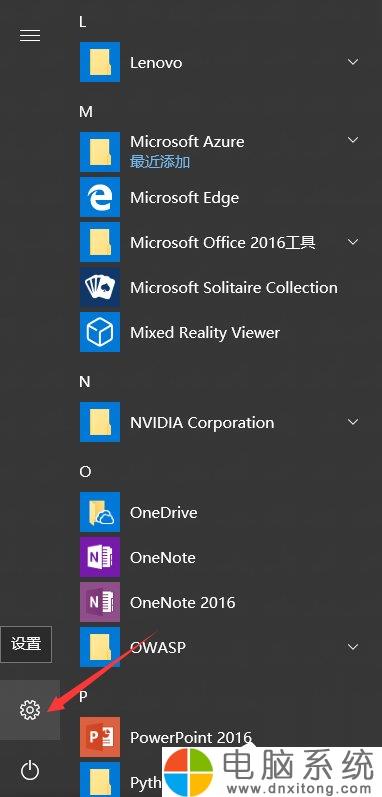Click the power button icon
The width and height of the screenshot is (382, 797).
pyautogui.click(x=29, y=770)
